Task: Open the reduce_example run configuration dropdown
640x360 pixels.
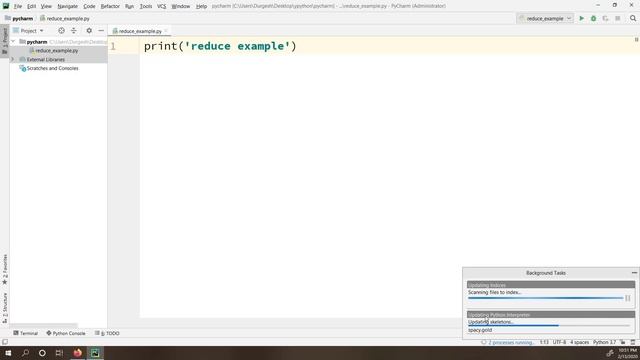Action: (545, 18)
